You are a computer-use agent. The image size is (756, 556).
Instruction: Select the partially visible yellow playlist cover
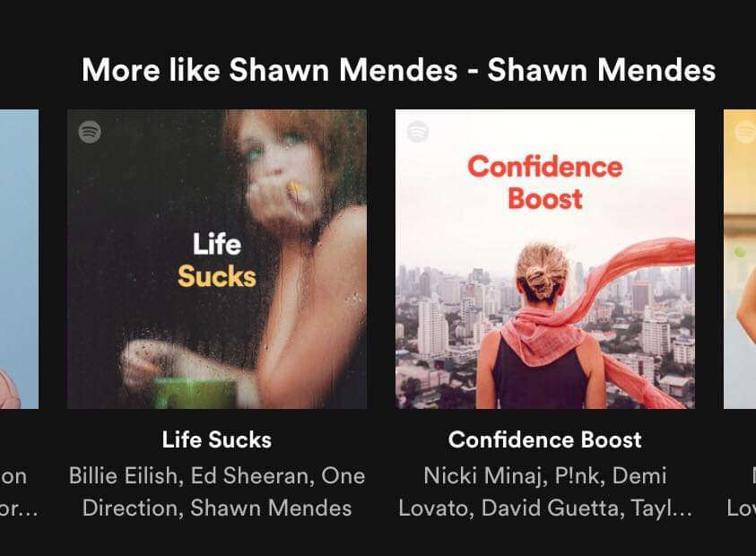[740, 259]
